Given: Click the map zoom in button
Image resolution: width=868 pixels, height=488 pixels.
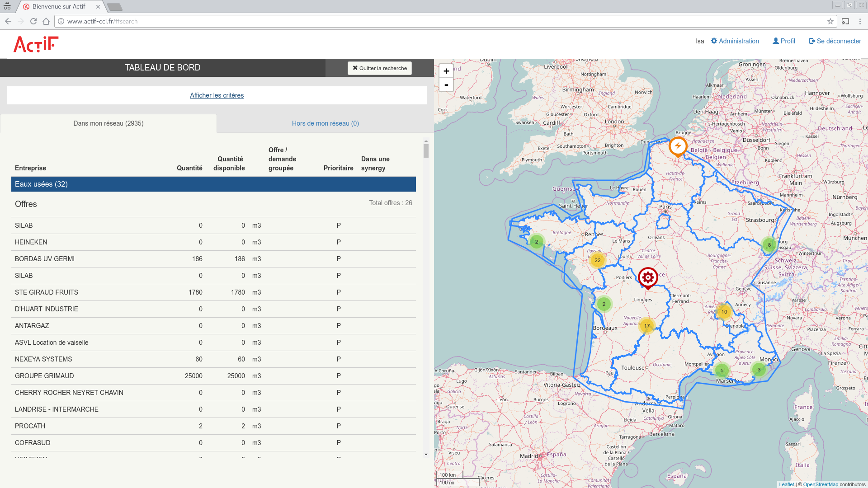Looking at the screenshot, I should 446,71.
